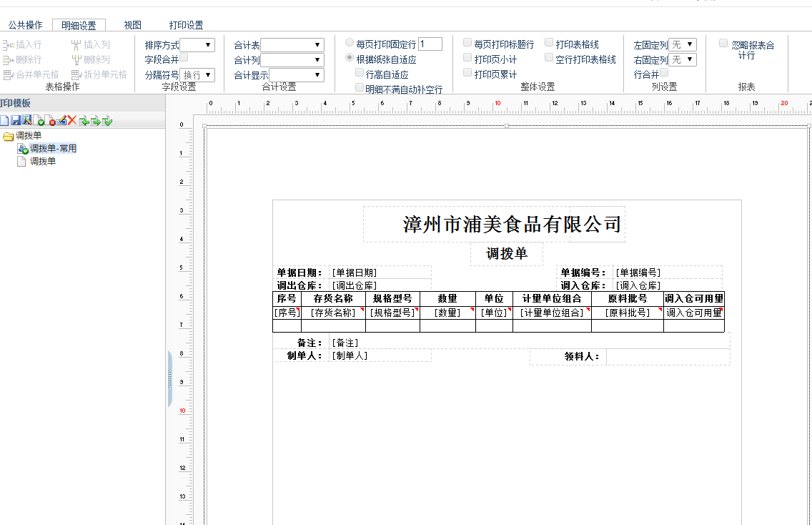This screenshot has height=525, width=812.
Task: Open 合计显示 dropdown
Action: [x=296, y=75]
